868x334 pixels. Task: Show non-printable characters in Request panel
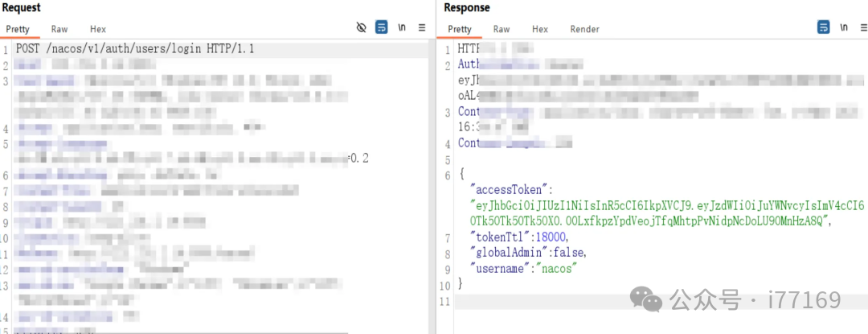click(x=402, y=27)
